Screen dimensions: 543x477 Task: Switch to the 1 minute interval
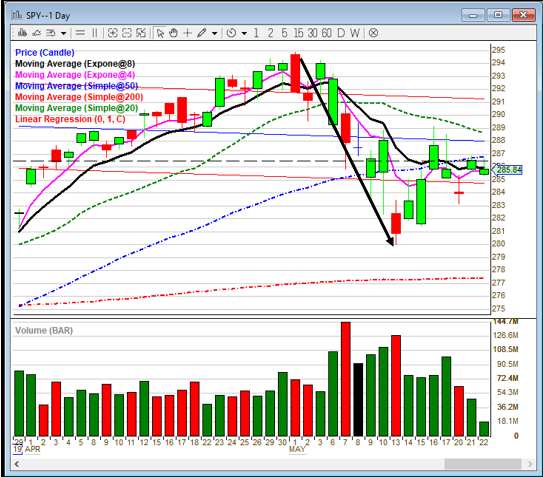[x=256, y=33]
